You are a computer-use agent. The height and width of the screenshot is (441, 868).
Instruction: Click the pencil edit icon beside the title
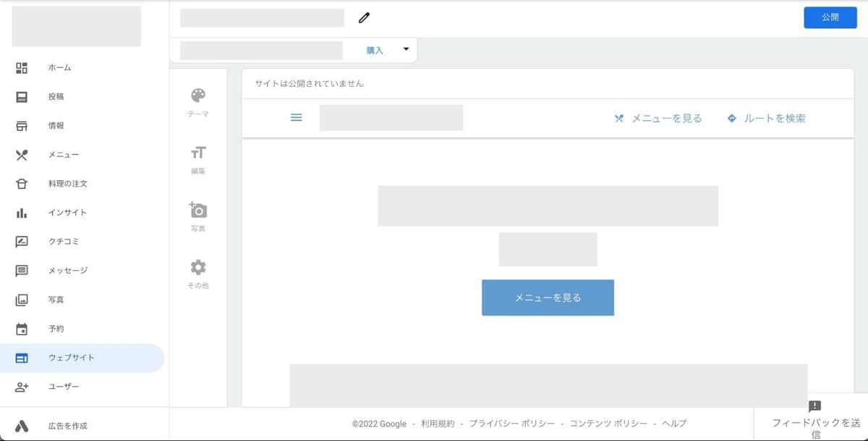(x=364, y=18)
